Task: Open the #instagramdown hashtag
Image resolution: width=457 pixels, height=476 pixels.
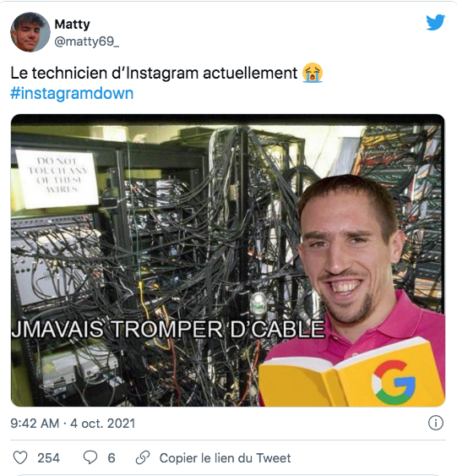Action: pyautogui.click(x=72, y=93)
